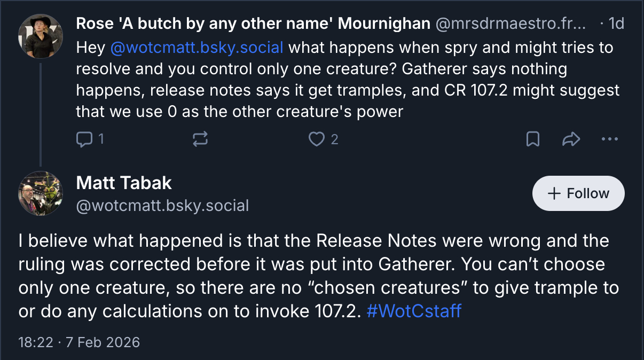
Task: Open Matt Tabak's profile picture
Action: pyautogui.click(x=41, y=193)
